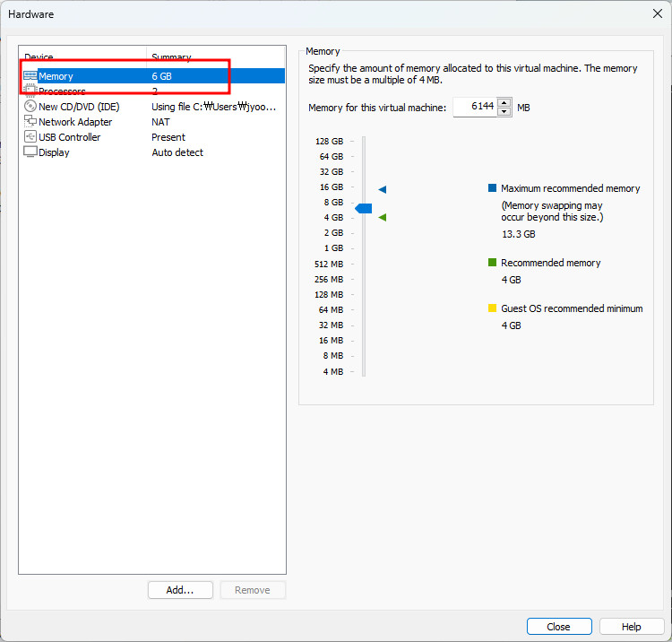
Task: Click the Display monitor icon
Action: [x=30, y=152]
